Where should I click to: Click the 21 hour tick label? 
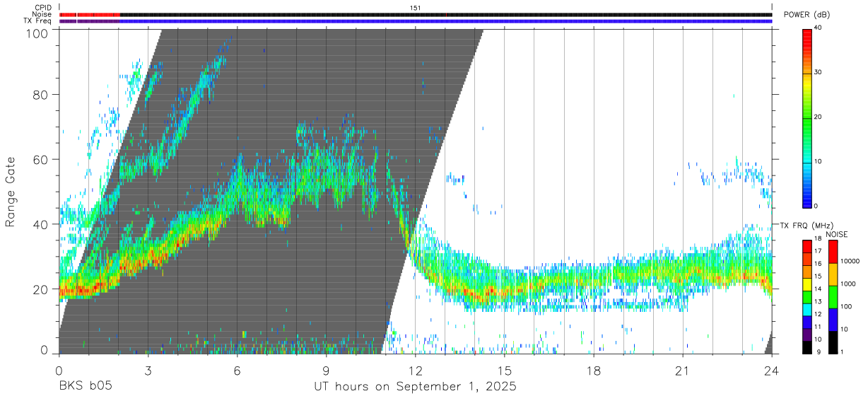point(682,370)
